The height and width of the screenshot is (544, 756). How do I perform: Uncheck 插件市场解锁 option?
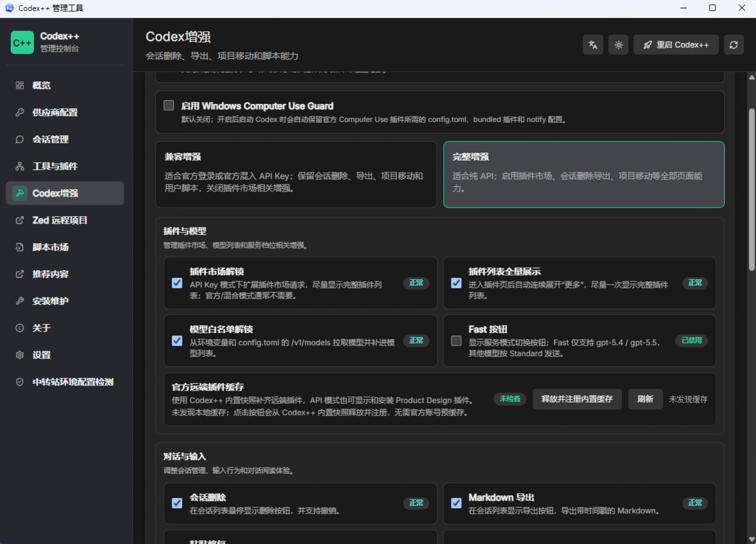pyautogui.click(x=177, y=283)
